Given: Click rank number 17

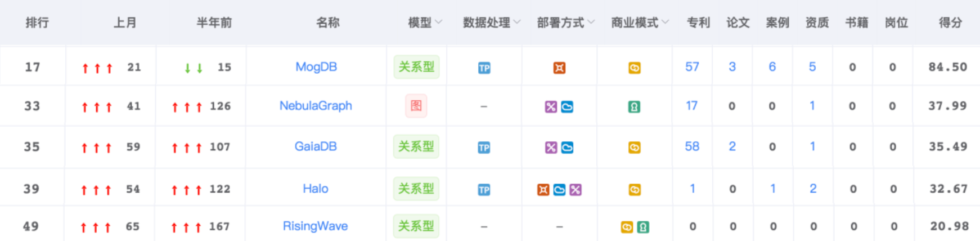Looking at the screenshot, I should (33, 67).
